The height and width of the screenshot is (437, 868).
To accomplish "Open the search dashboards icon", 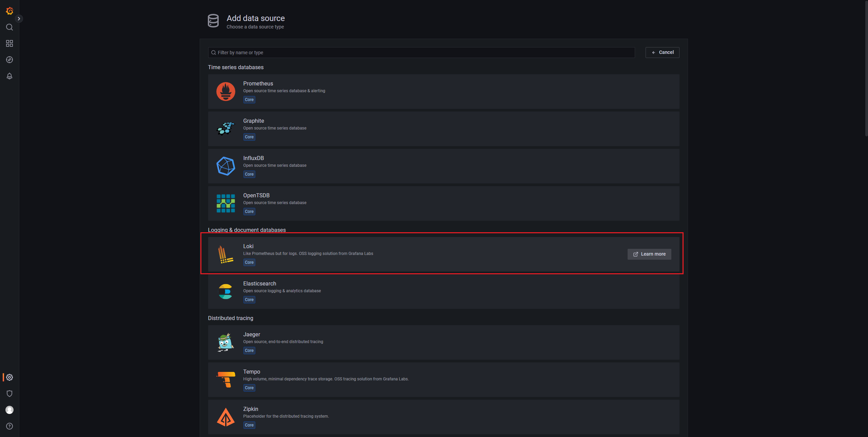I will (9, 27).
